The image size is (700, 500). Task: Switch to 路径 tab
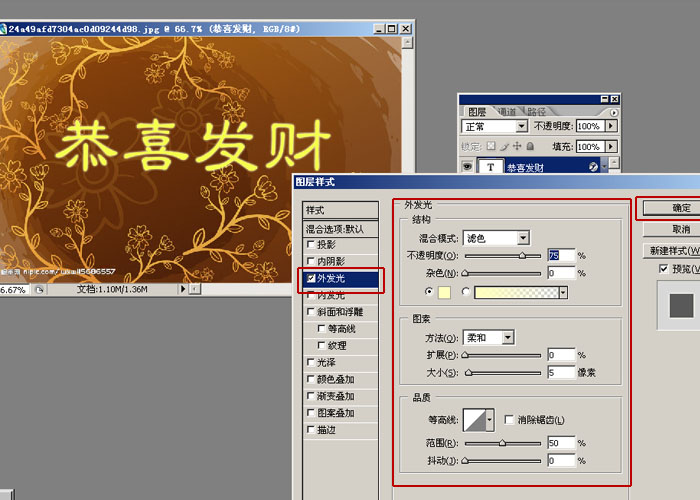tap(536, 112)
